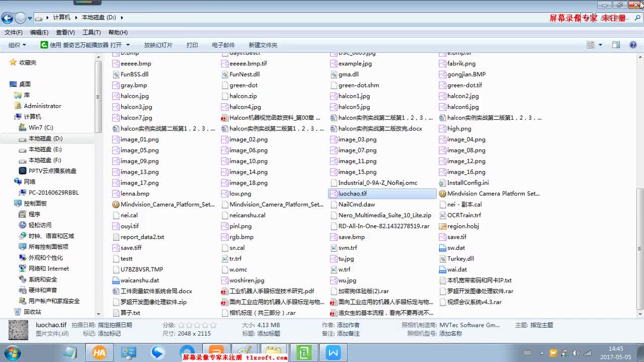
Task: Open the 编辑(E) menu
Action: tap(39, 32)
